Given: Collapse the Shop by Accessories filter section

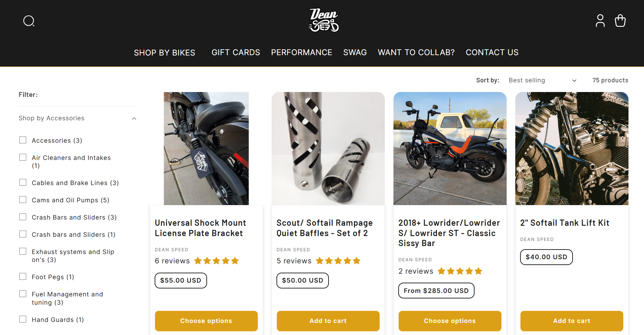Looking at the screenshot, I should (134, 119).
